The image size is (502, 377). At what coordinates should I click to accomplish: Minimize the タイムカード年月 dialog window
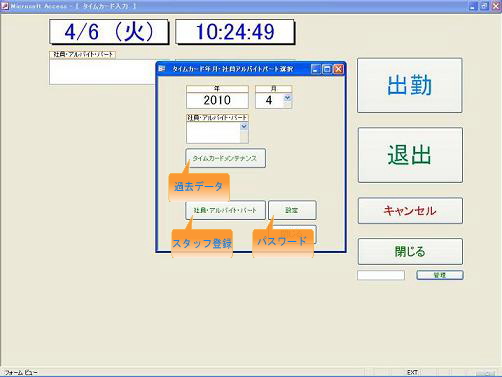315,69
